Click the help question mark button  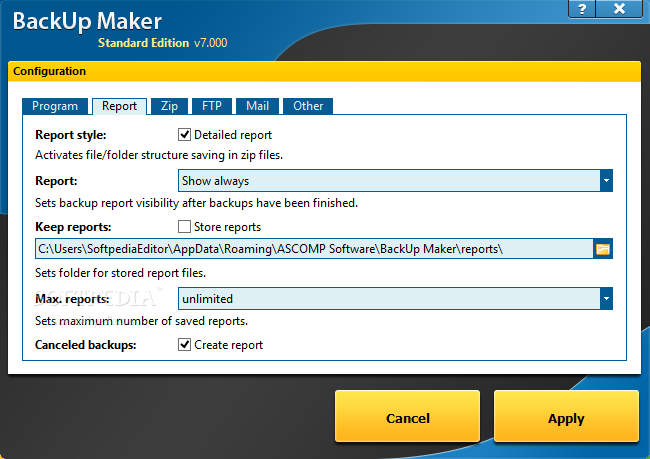pos(582,9)
